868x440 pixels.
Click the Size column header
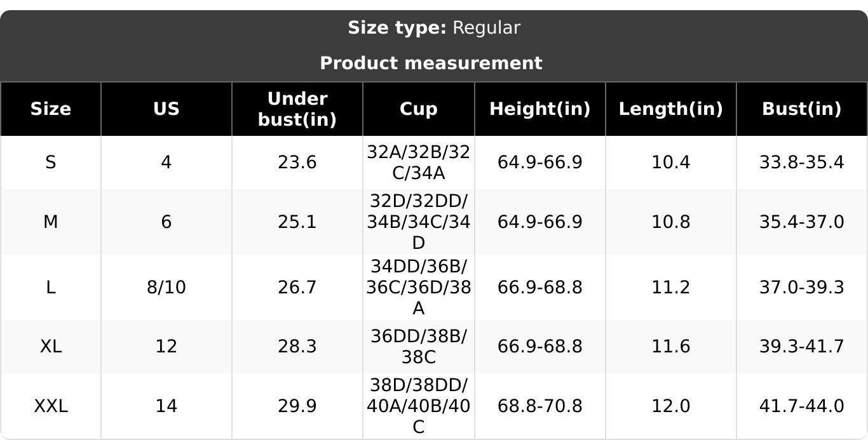tap(51, 109)
